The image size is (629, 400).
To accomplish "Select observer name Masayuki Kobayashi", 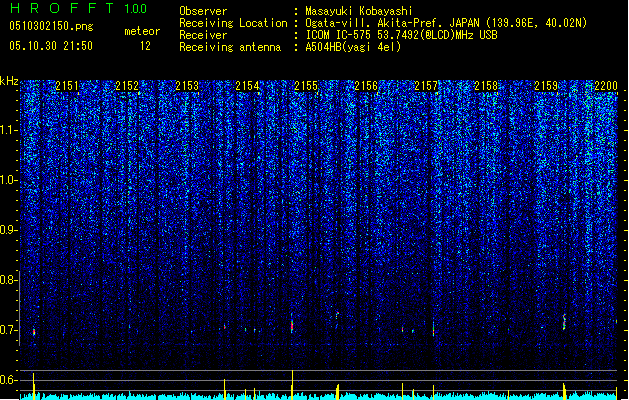I will [359, 11].
